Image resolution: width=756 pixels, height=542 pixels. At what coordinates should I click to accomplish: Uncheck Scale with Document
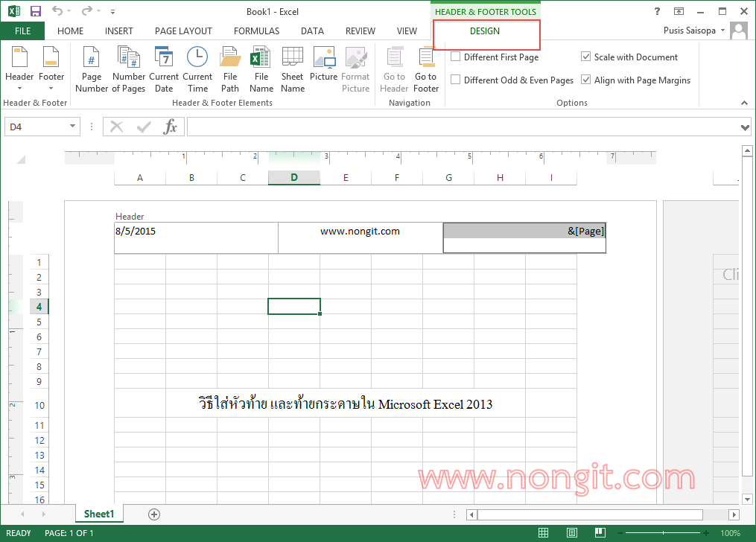(585, 57)
